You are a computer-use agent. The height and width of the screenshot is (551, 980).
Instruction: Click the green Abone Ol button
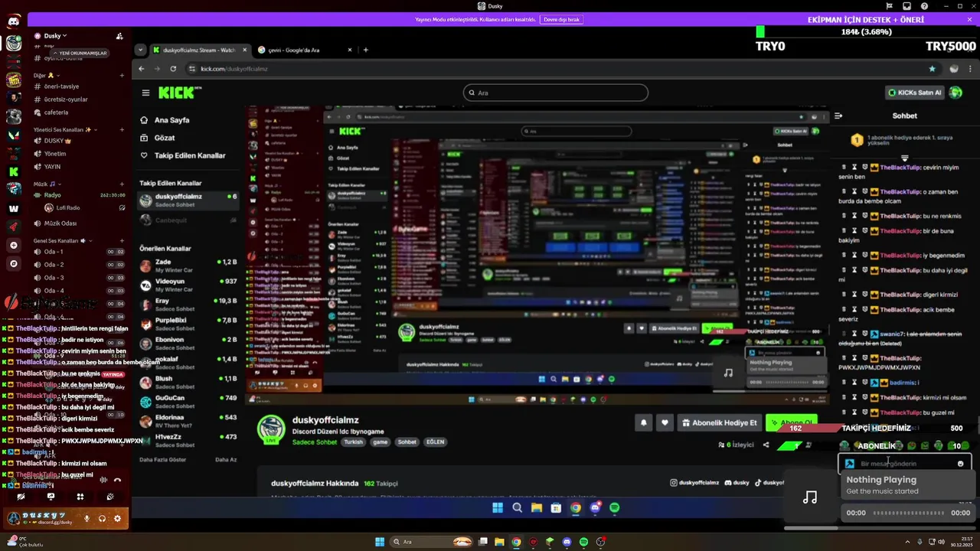(x=792, y=422)
